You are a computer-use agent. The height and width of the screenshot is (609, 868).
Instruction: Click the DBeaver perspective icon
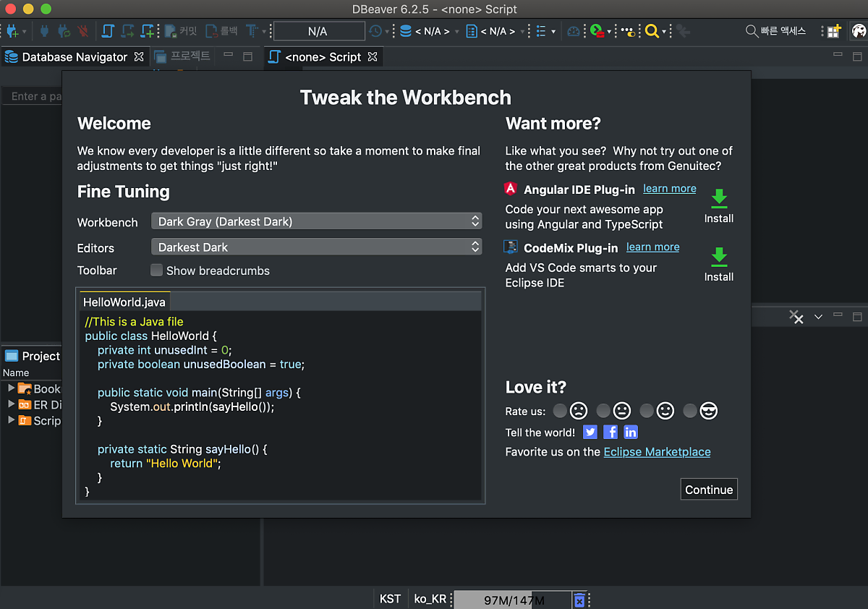(x=858, y=31)
